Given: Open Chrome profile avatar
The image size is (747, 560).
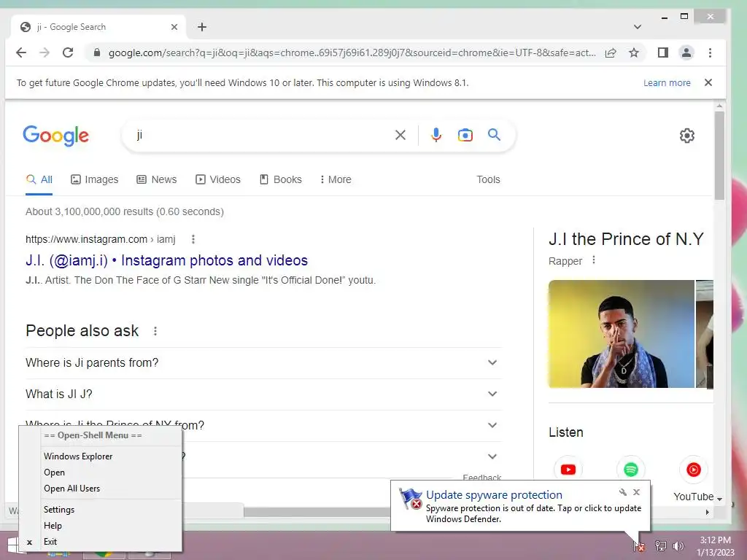Looking at the screenshot, I should 686,52.
